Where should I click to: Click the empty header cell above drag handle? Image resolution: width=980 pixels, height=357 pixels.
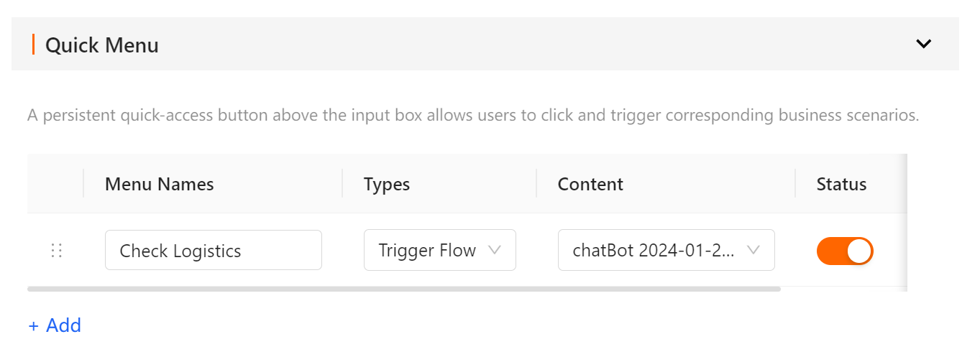[x=55, y=183]
